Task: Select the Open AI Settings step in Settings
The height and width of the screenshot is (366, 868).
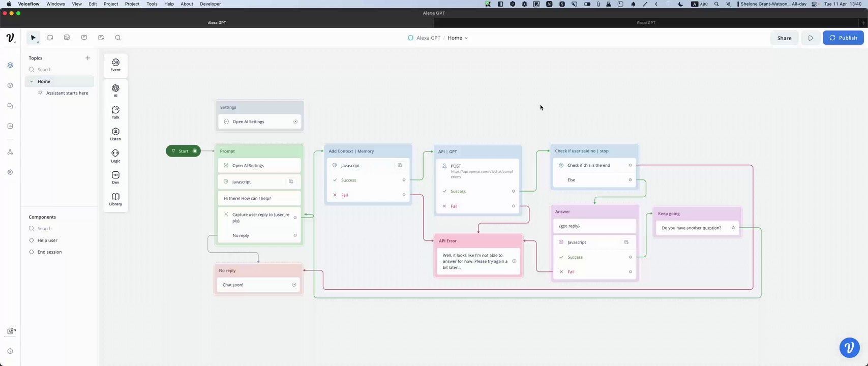Action: tap(260, 122)
